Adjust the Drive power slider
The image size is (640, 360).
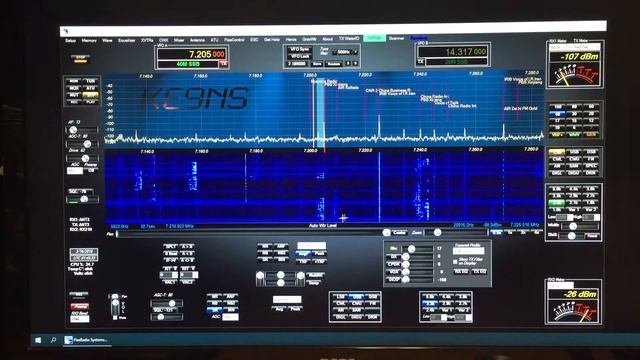(82, 158)
